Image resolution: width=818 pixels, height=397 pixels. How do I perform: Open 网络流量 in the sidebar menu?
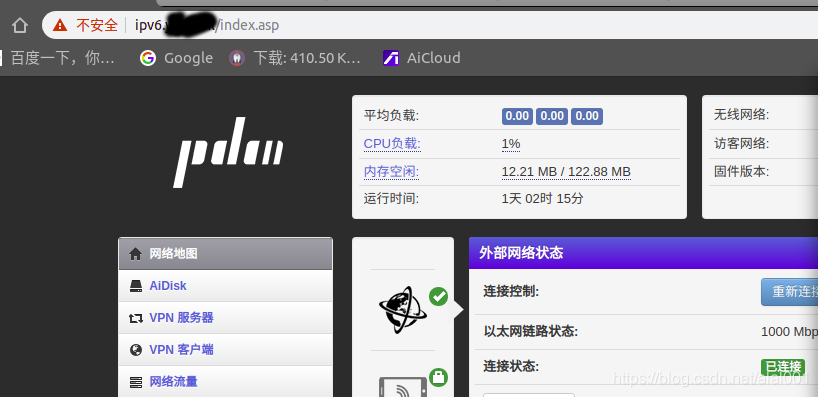225,381
